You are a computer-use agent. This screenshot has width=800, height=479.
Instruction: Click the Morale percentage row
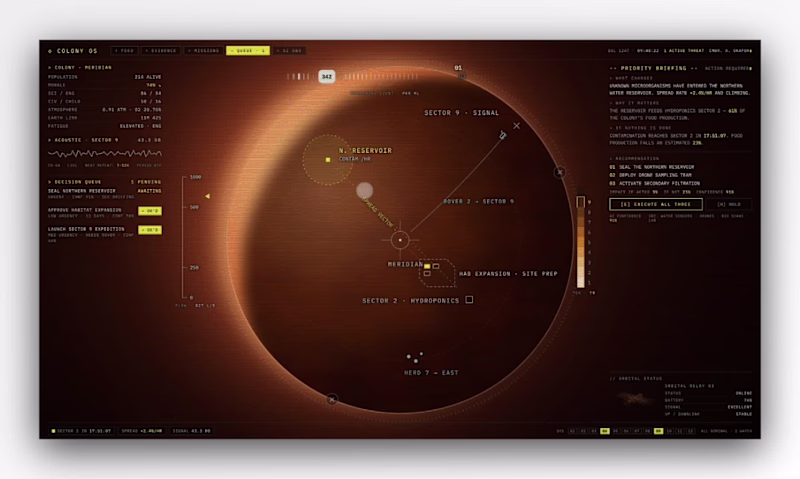(x=105, y=85)
